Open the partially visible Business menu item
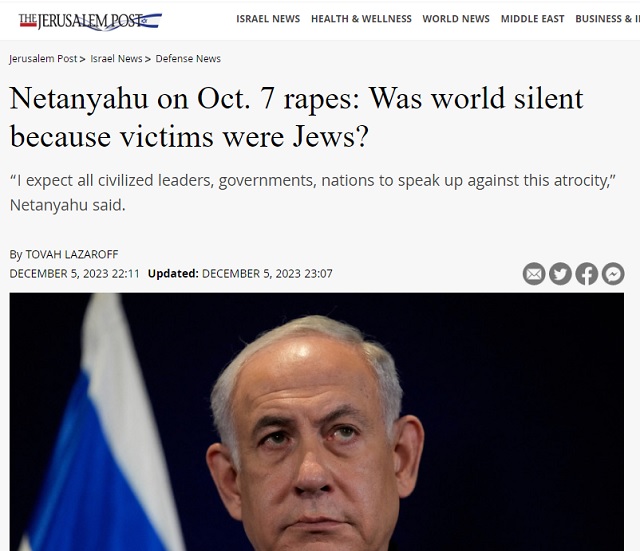 [x=607, y=19]
